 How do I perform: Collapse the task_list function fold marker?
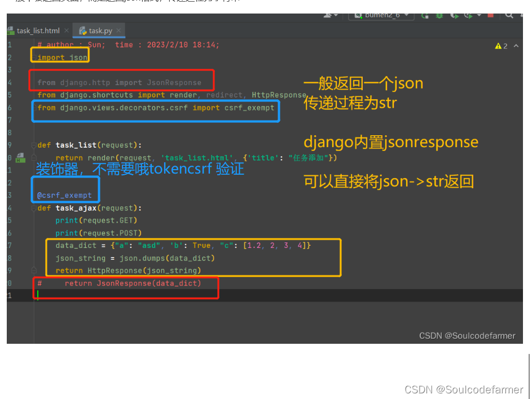click(x=34, y=145)
